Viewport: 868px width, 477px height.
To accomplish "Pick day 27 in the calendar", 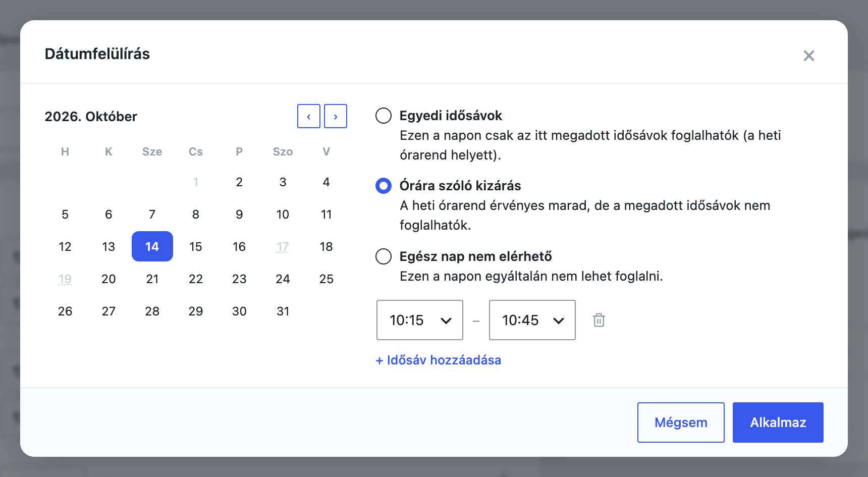I will click(x=108, y=311).
